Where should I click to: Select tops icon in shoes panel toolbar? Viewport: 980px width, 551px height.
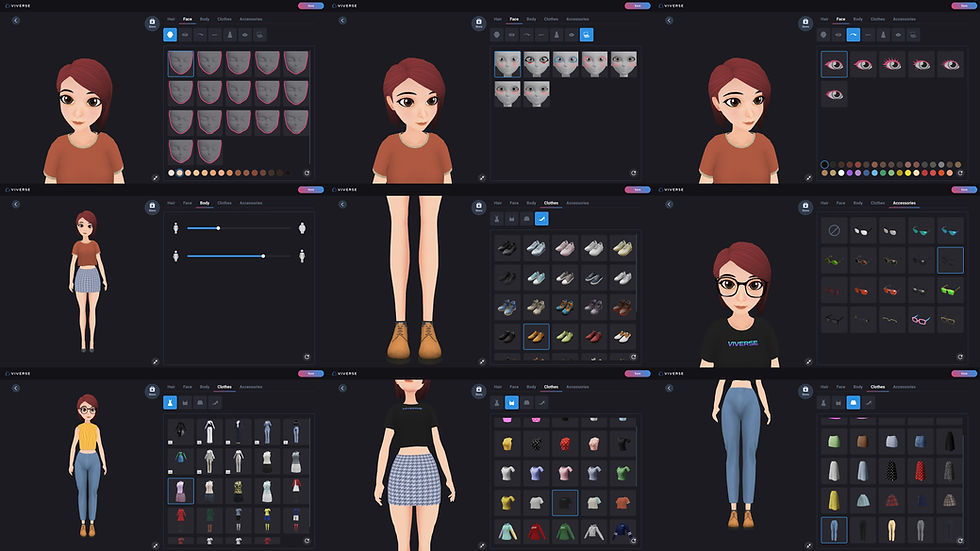pos(512,219)
